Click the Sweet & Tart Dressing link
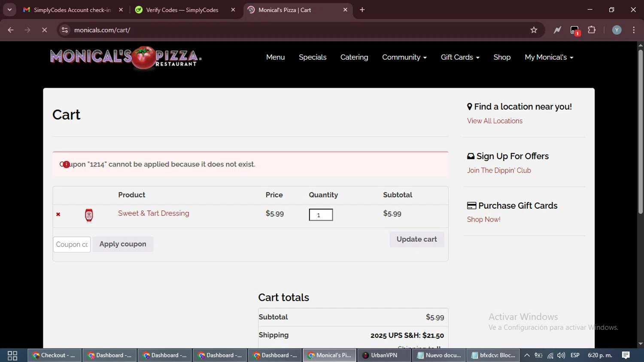 pyautogui.click(x=154, y=213)
